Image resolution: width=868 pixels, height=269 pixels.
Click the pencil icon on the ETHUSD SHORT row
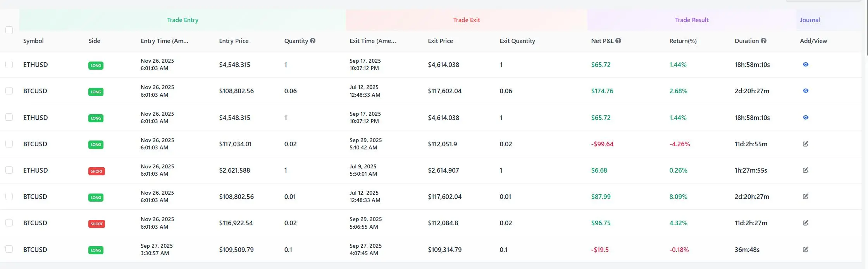click(x=806, y=170)
